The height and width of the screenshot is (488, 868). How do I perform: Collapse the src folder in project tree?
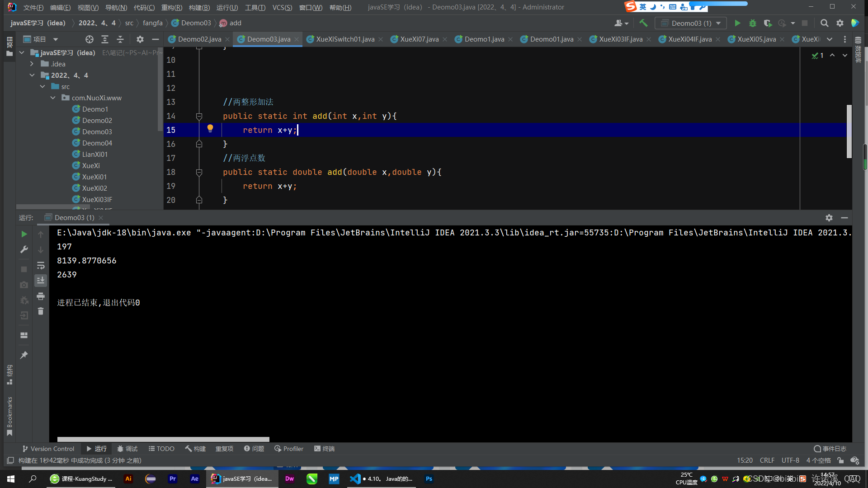42,86
